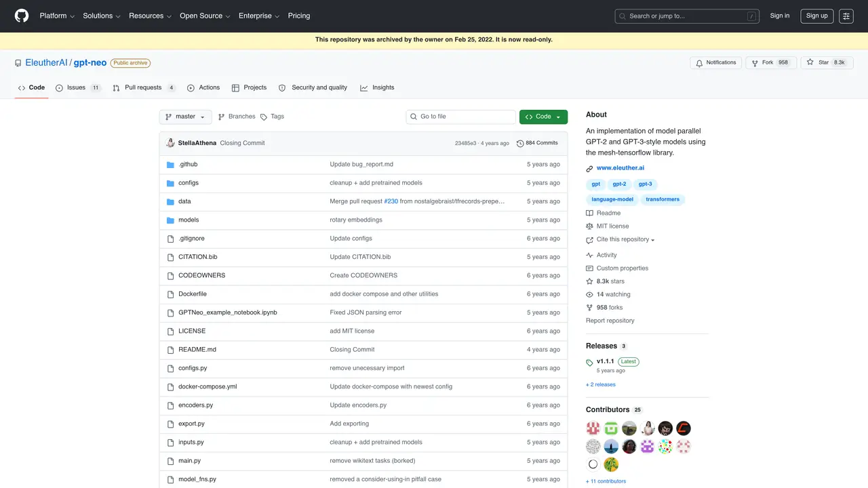Viewport: 868px width, 488px height.
Task: Open Security and quality tab
Action: [x=313, y=87]
